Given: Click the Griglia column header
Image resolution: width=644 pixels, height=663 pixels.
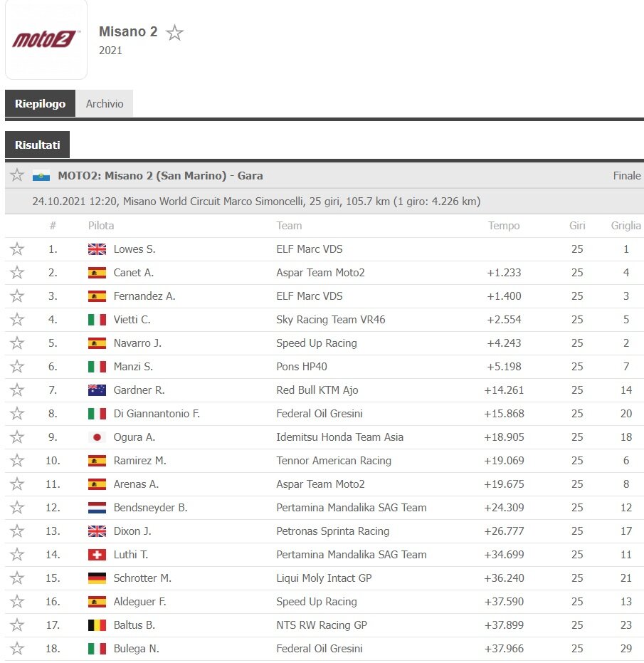Looking at the screenshot, I should coord(625,225).
